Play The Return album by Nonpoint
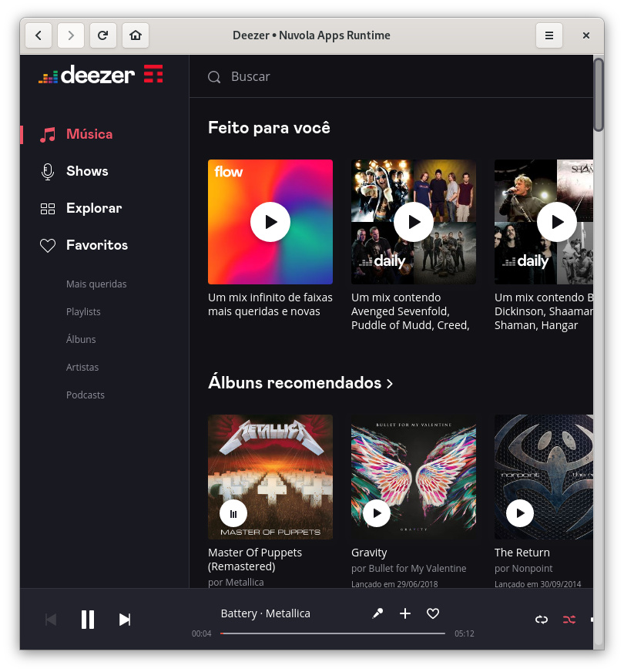 click(520, 512)
